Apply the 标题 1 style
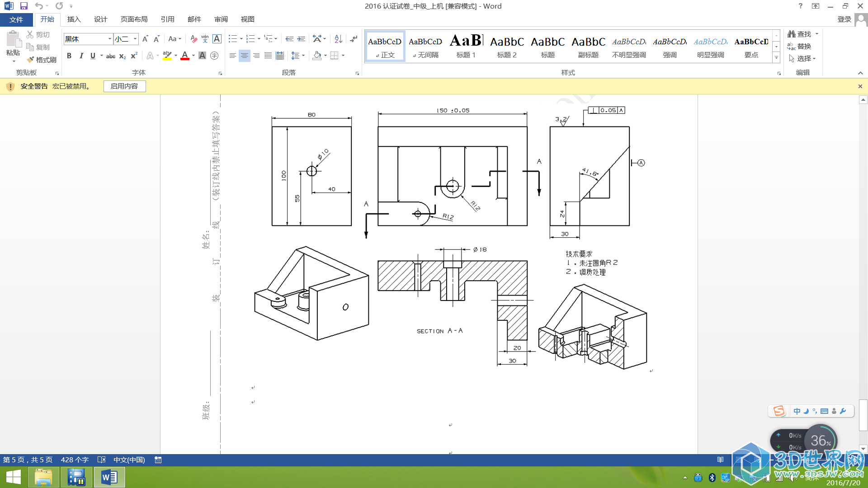868x488 pixels. click(x=466, y=46)
